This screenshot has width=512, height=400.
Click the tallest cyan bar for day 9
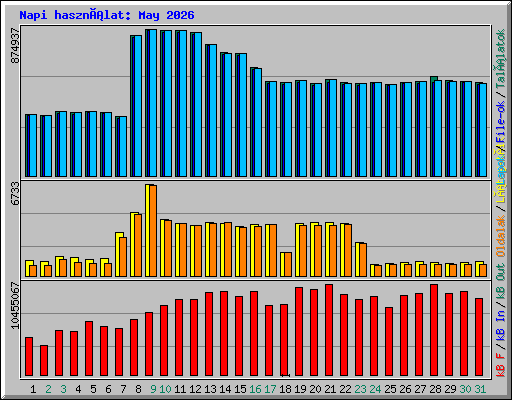pyautogui.click(x=153, y=103)
